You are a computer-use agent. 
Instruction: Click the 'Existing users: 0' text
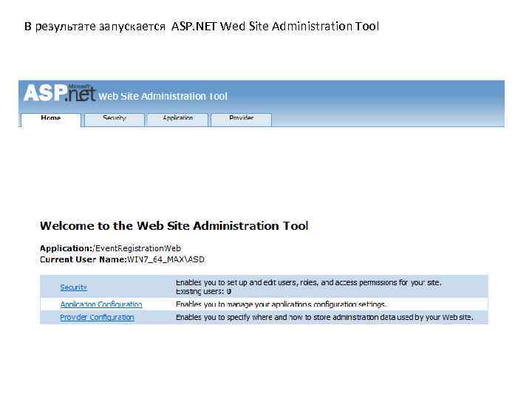tap(204, 291)
